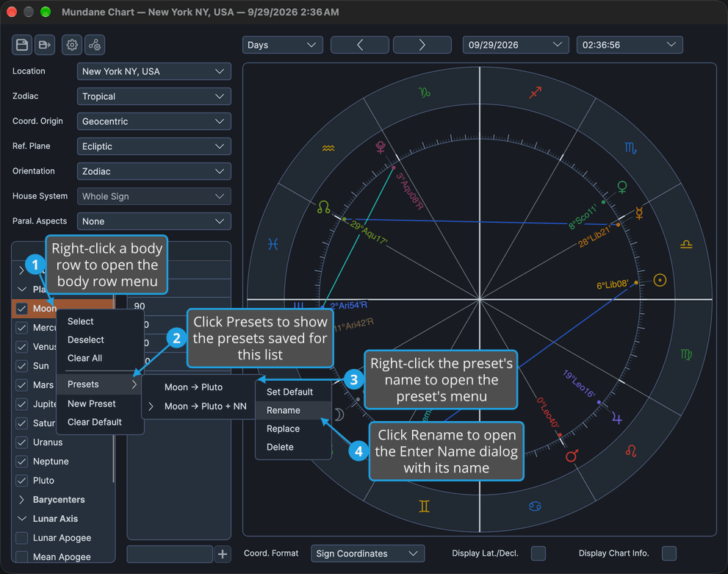Open the Presets submenu

coord(101,384)
